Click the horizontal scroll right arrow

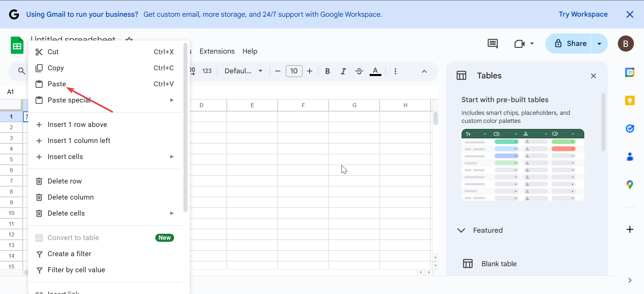coord(429,272)
